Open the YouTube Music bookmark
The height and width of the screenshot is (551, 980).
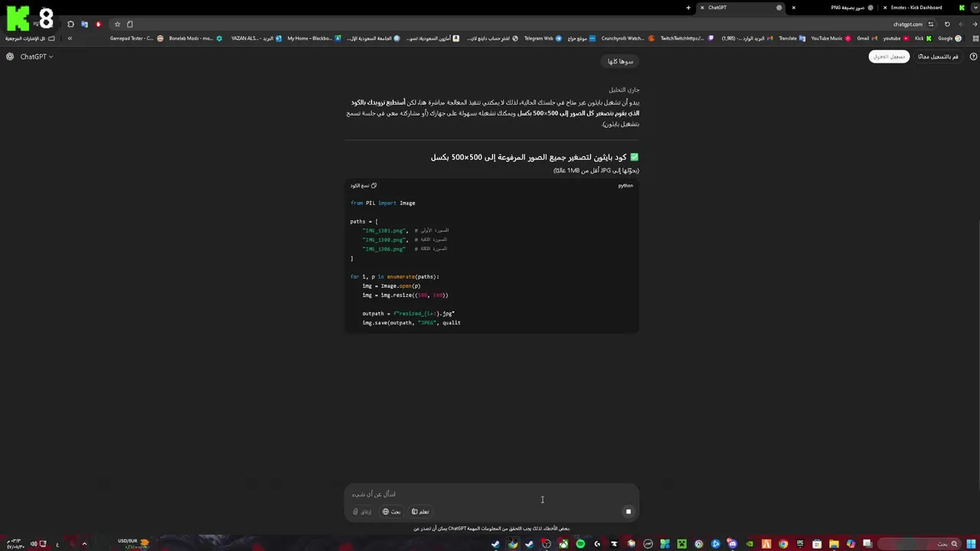831,38
